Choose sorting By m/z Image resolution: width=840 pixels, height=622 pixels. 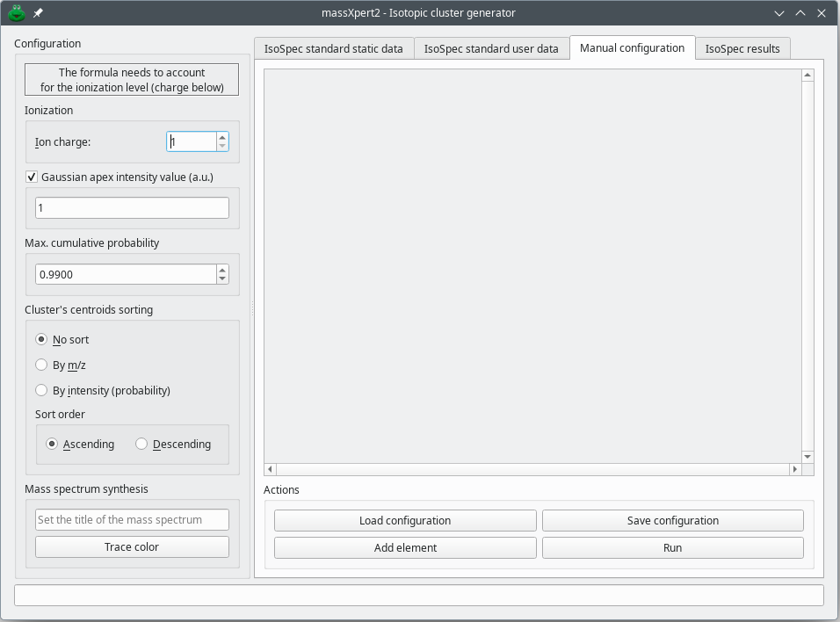41,365
